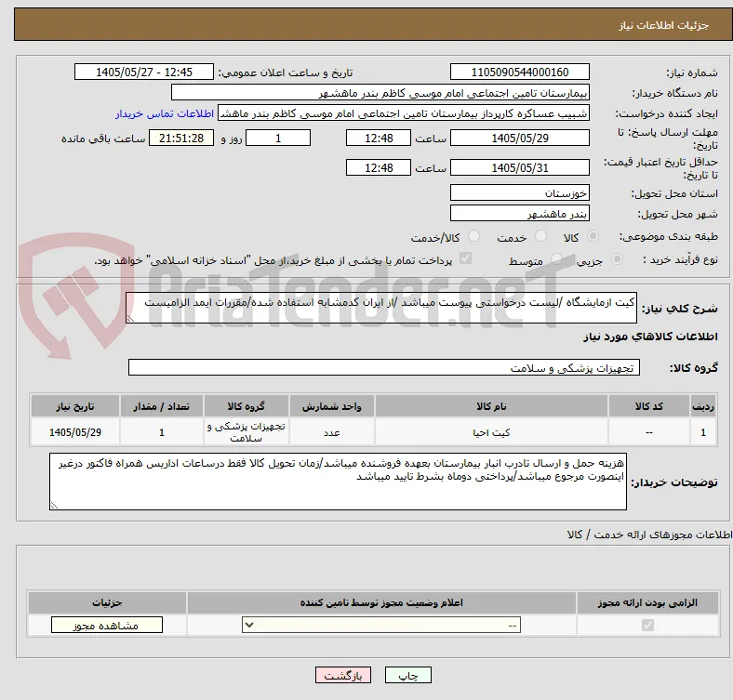Click the resize handle of شرح کلی نیاز box
This screenshot has width=733, height=700.
pos(130,319)
